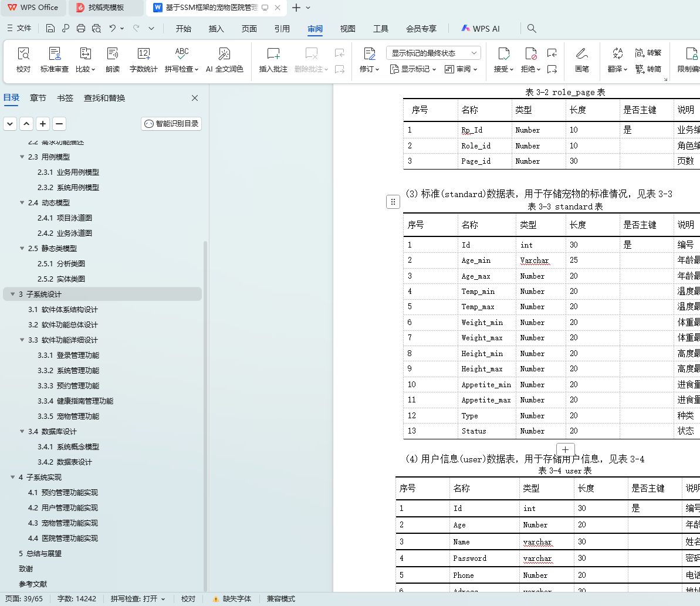Open 显示标记的最终状态 dropdown

(434, 53)
